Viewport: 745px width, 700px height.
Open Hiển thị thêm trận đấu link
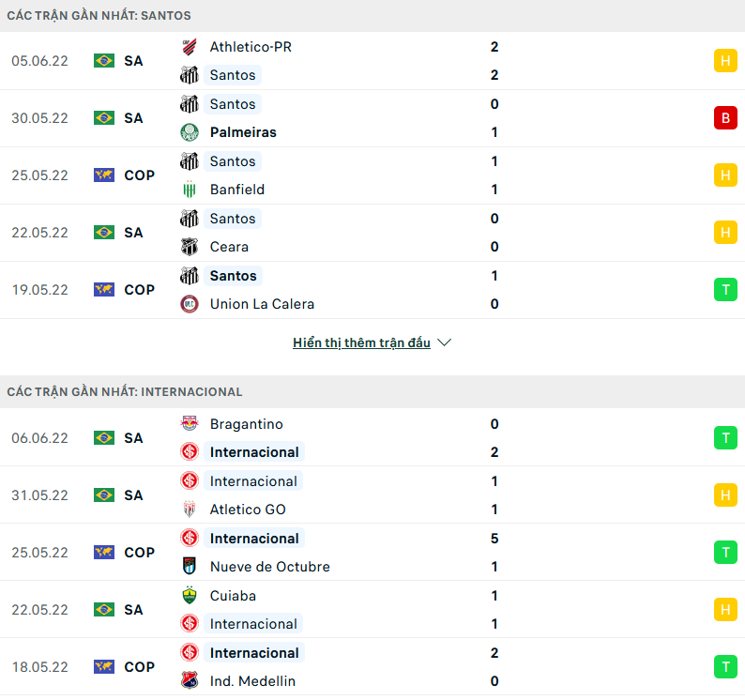(x=361, y=343)
